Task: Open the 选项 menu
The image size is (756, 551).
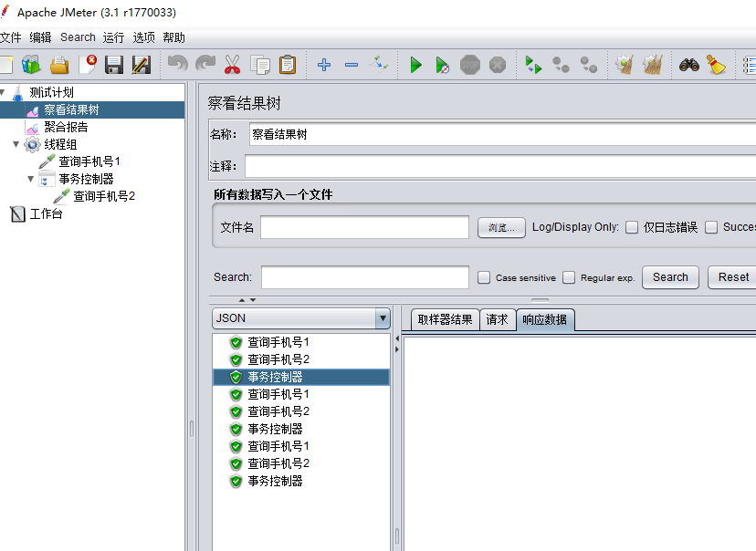Action: pos(143,37)
